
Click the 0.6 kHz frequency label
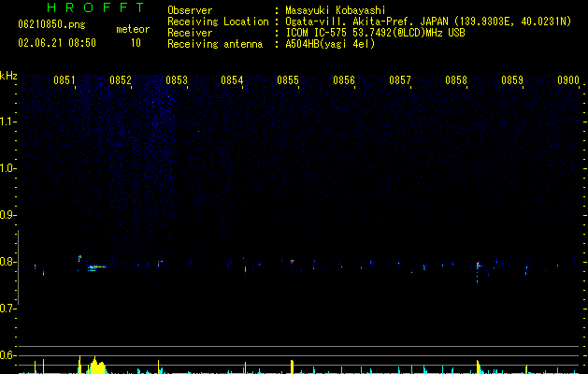[x=7, y=355]
